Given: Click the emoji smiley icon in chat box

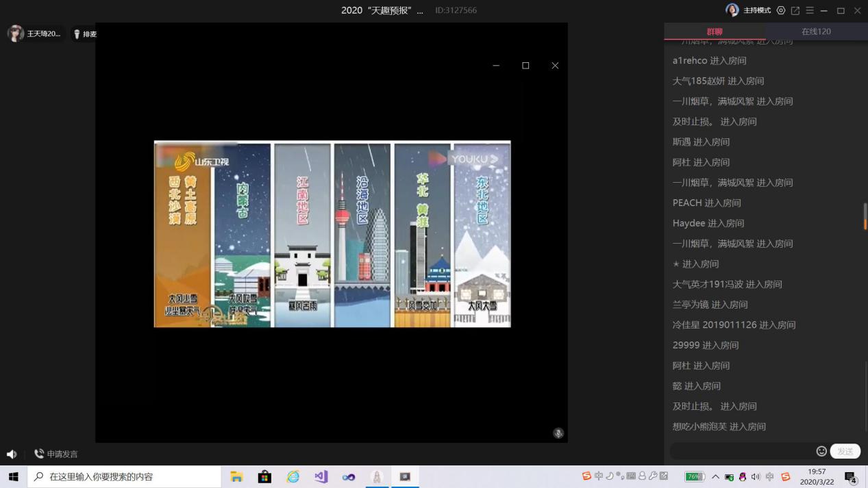Looking at the screenshot, I should 821,451.
